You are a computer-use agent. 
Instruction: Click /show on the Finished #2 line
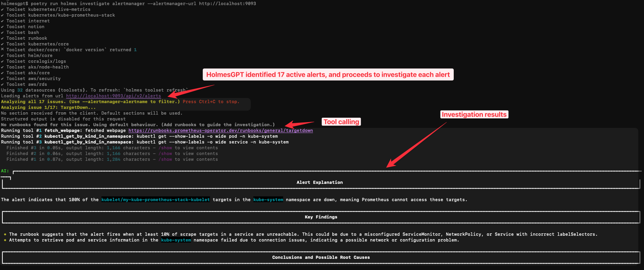point(166,154)
